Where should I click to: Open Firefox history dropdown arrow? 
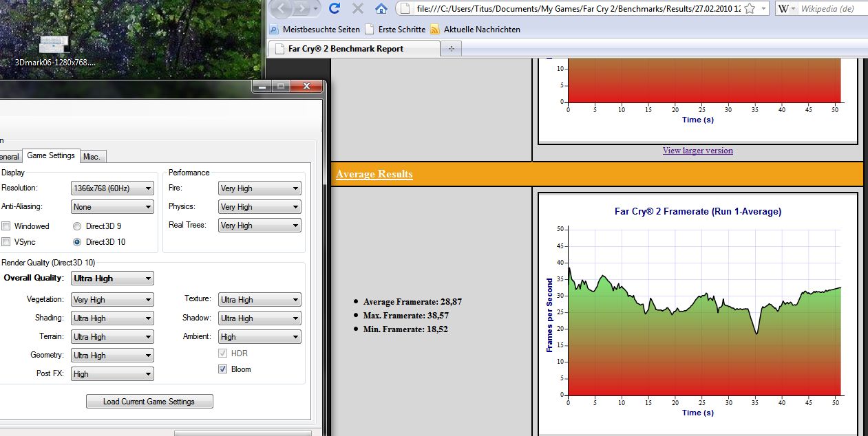point(316,8)
